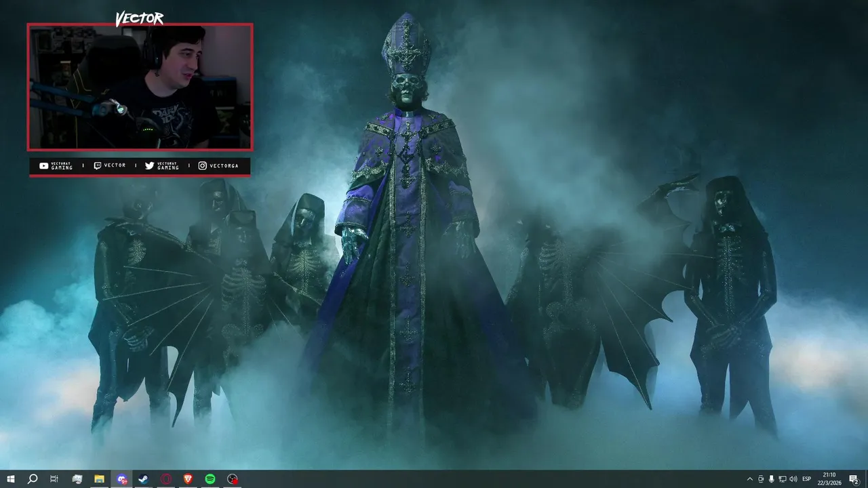Screen dimensions: 868x488
Task: Open the Windows Start menu
Action: click(x=10, y=479)
